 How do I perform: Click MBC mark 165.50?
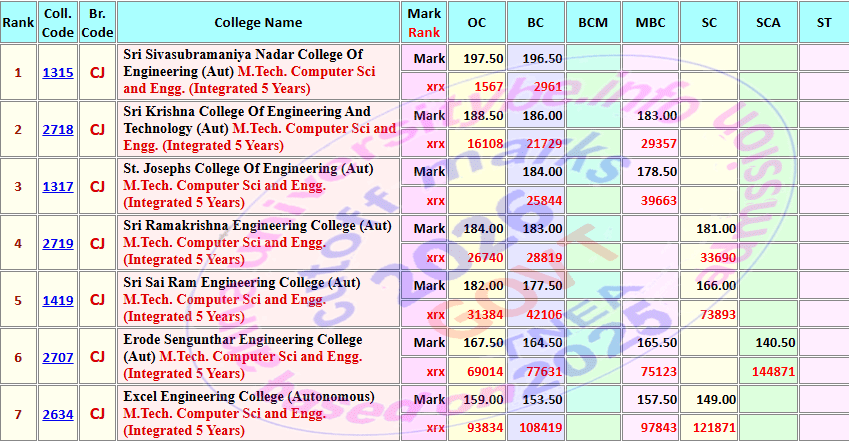[x=657, y=342]
